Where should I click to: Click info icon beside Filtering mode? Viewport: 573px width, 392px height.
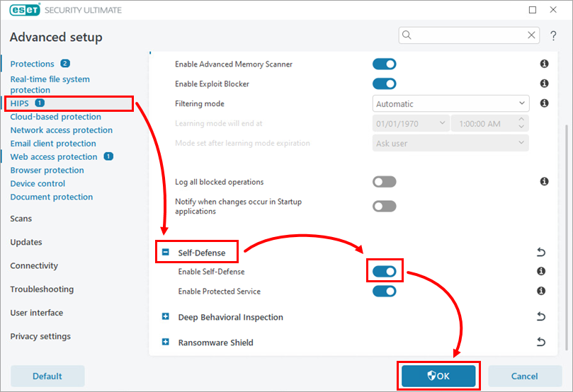[x=544, y=103]
